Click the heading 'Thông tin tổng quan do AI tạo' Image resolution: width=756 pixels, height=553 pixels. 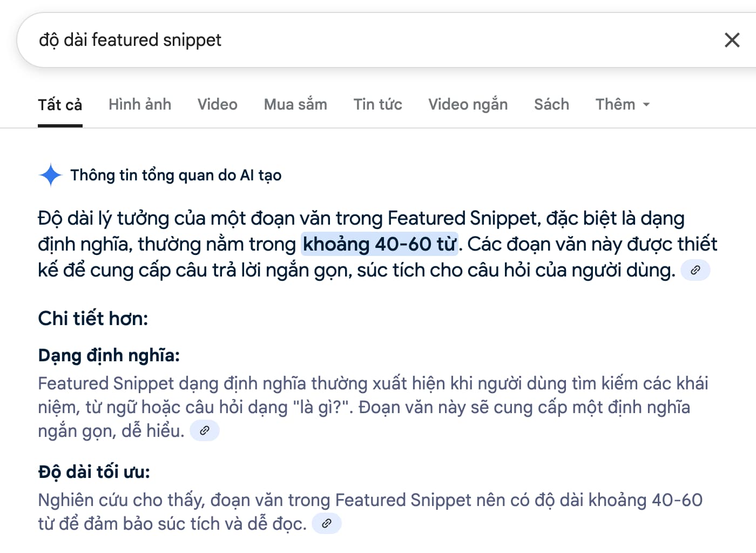176,175
